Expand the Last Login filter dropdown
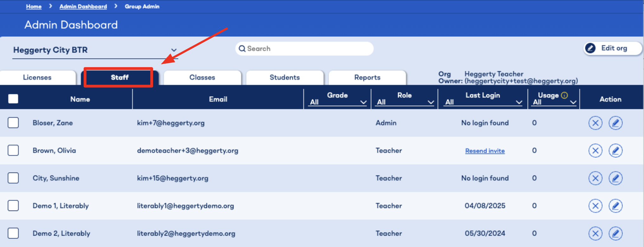The width and height of the screenshot is (644, 247). [483, 102]
